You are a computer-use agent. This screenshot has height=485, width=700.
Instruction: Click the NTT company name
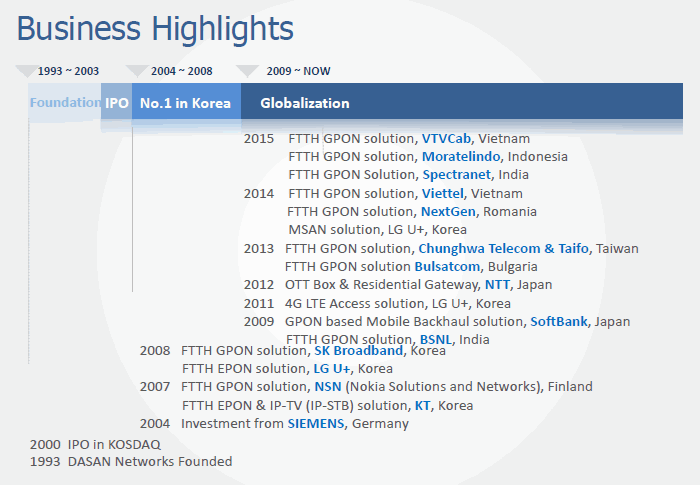click(497, 284)
